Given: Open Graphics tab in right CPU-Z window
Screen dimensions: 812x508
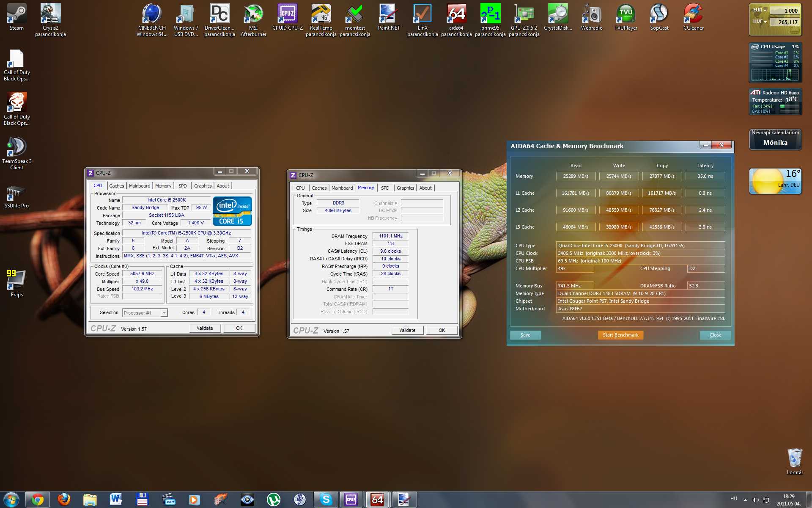Looking at the screenshot, I should (x=405, y=188).
